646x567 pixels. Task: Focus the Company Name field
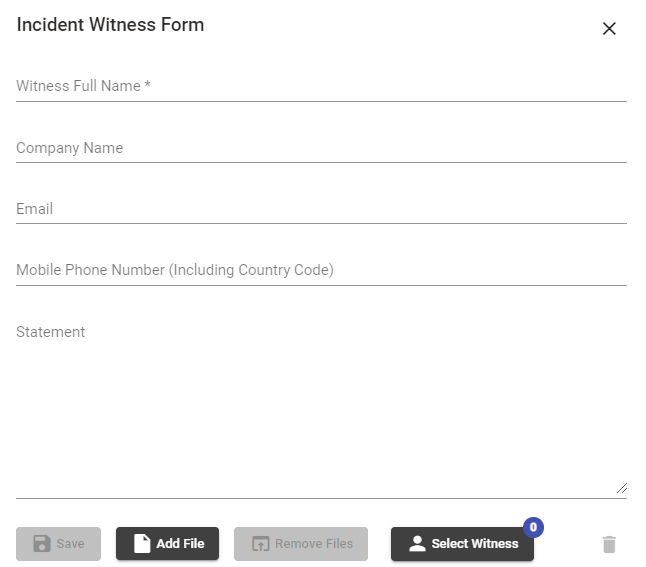point(321,148)
